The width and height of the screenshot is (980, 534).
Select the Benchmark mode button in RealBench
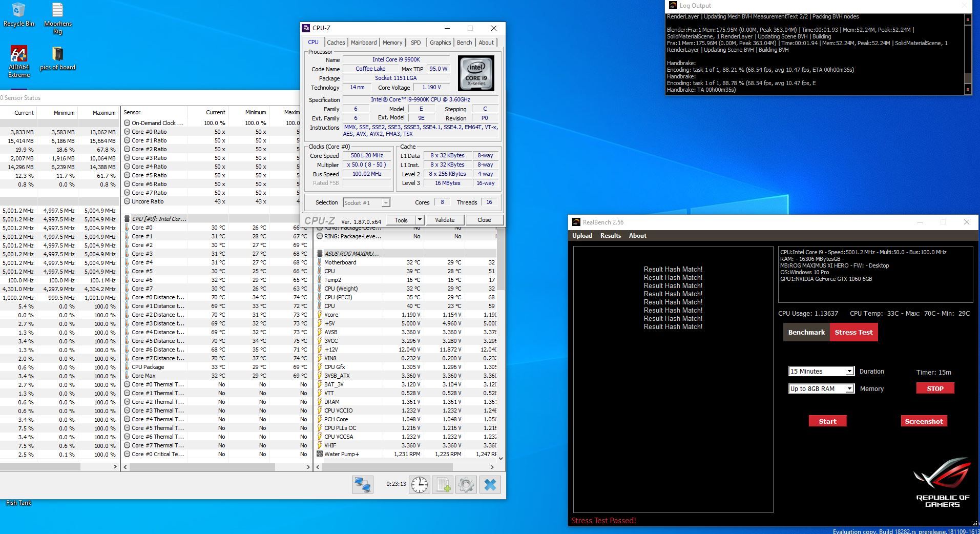[x=806, y=332]
